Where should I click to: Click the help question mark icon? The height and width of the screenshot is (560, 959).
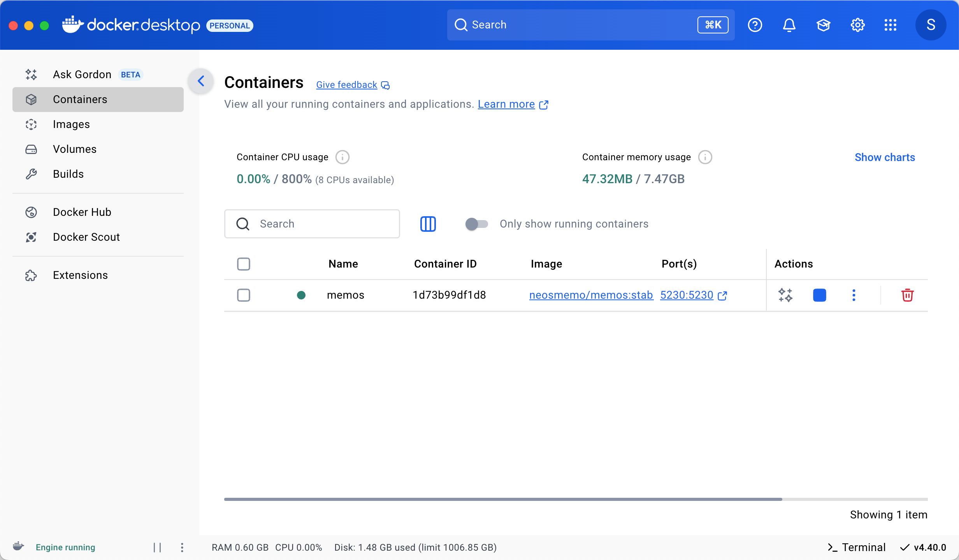[755, 25]
